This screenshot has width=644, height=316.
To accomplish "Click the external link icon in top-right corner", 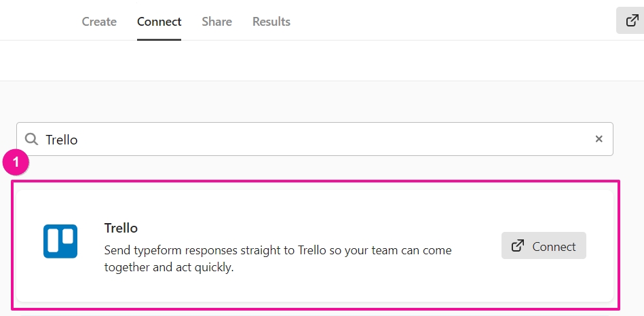I will pyautogui.click(x=630, y=20).
